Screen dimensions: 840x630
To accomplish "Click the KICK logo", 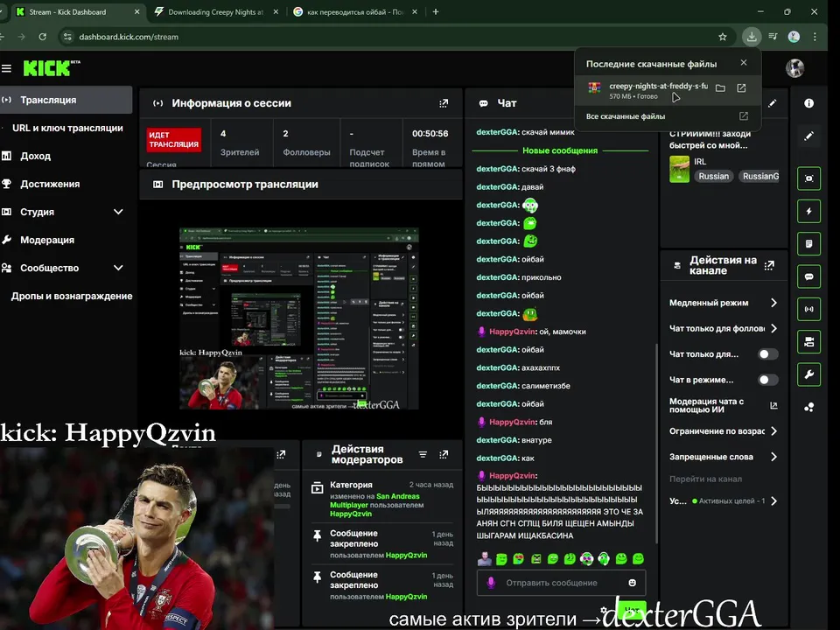I will 52,68.
